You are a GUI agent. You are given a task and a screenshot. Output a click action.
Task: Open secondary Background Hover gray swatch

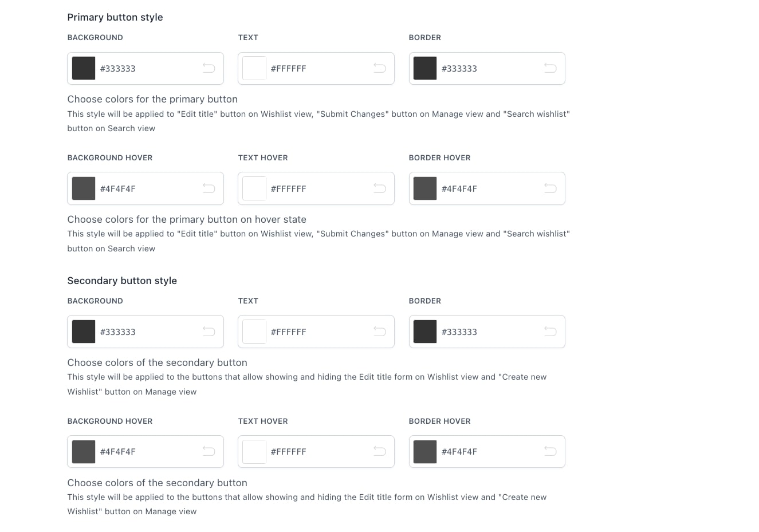[84, 451]
